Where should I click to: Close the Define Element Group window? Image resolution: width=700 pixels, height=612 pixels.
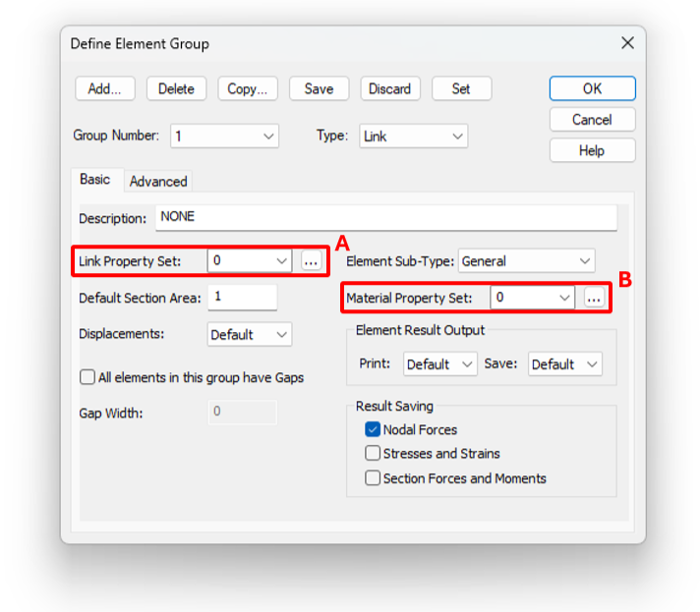click(627, 43)
